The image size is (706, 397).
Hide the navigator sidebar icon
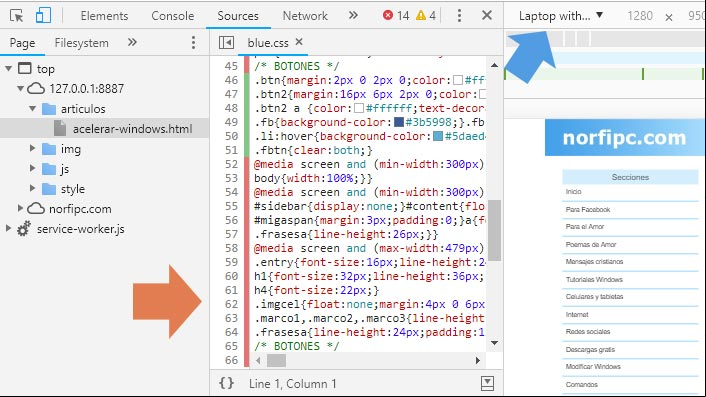226,43
